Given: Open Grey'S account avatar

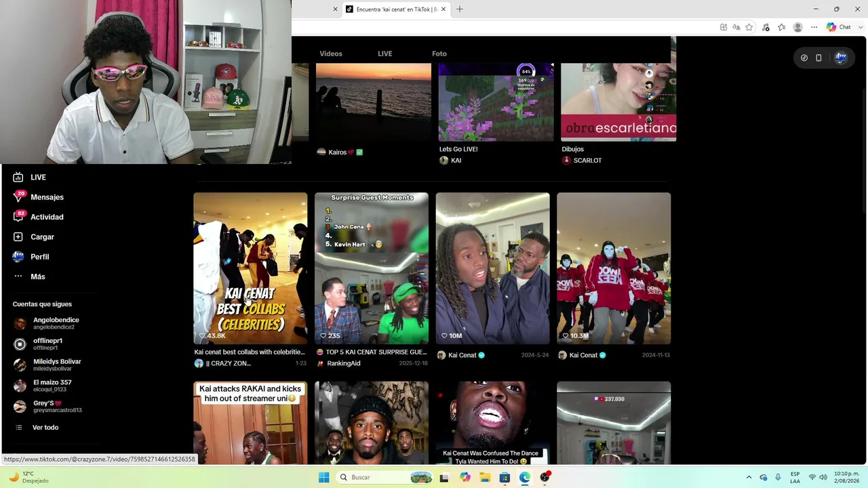Looking at the screenshot, I should coord(20,407).
